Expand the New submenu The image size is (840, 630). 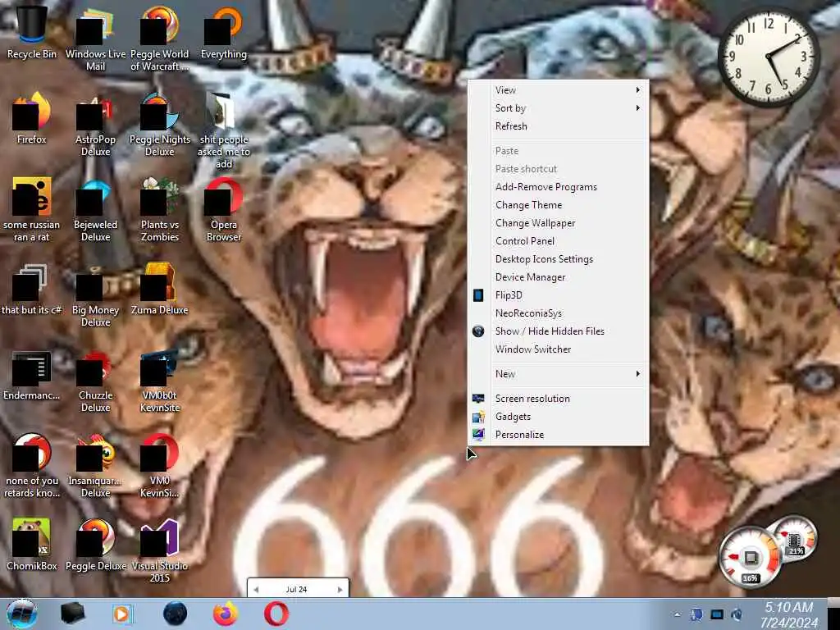[x=558, y=374]
